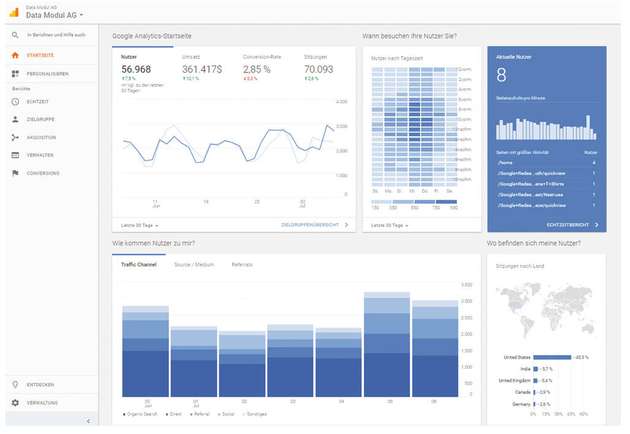Click the active users count 8
Viewport: 630px width, 434px height.
coord(501,75)
